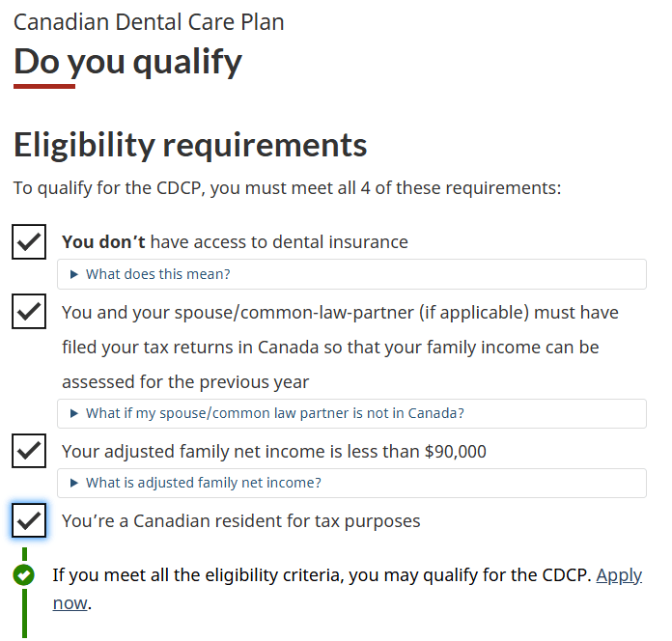
Task: Click the 'Canadian Dental Care Plan' title text
Action: tap(149, 22)
